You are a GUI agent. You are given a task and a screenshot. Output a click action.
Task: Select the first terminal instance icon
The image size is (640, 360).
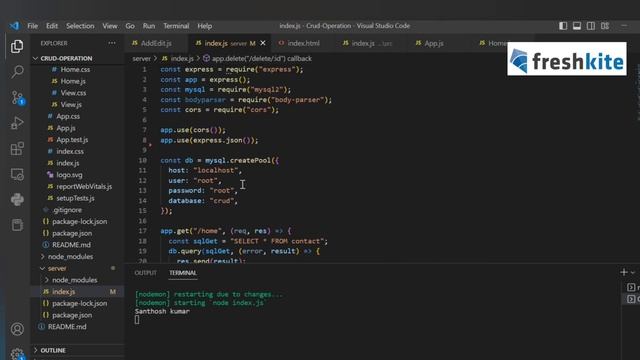(631, 287)
